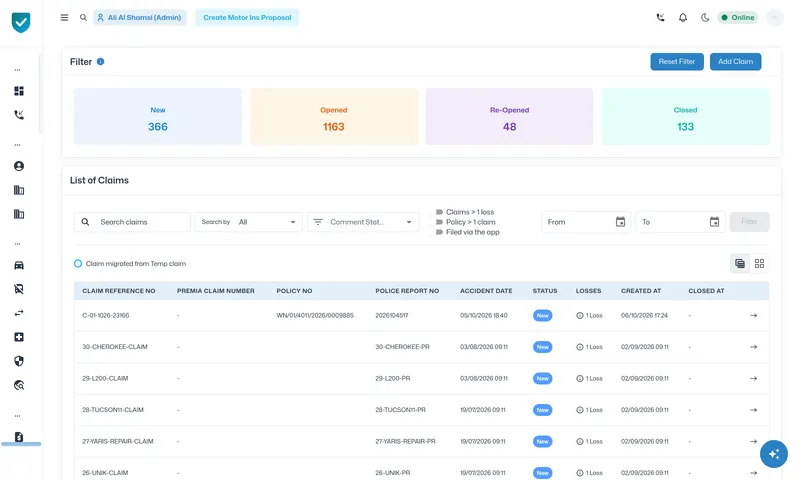
Task: Open the notifications bell
Action: pyautogui.click(x=683, y=17)
